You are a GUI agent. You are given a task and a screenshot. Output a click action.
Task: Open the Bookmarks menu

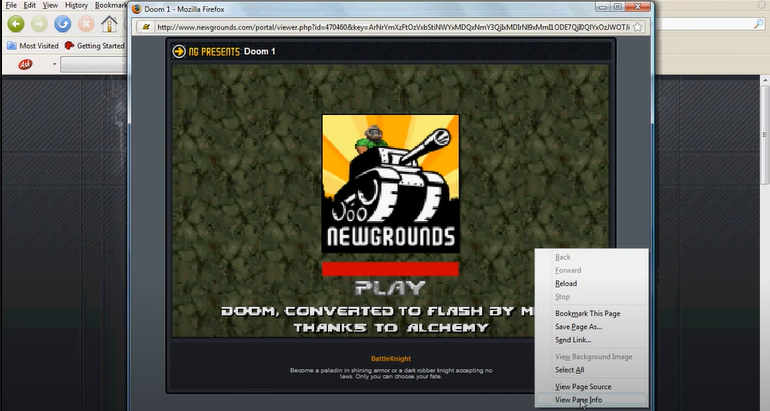tap(110, 5)
